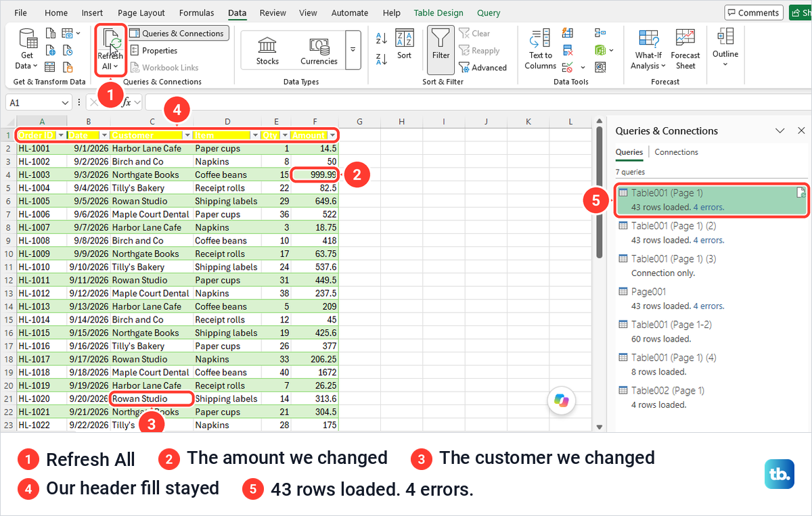The width and height of the screenshot is (812, 516).
Task: Open the File tab
Action: tap(21, 13)
